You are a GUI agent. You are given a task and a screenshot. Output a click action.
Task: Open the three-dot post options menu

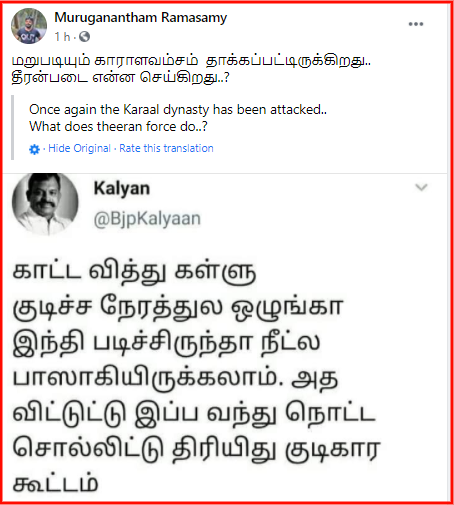[416, 24]
